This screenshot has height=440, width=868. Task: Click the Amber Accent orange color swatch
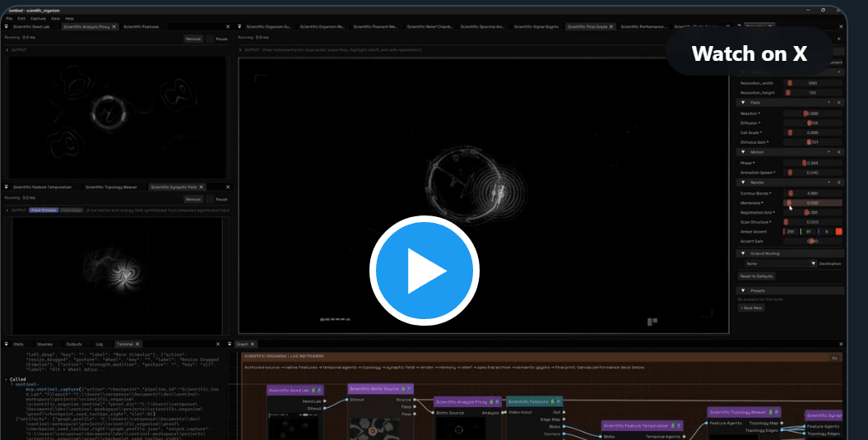click(838, 232)
